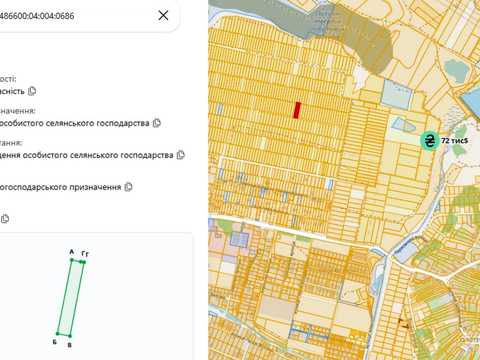The height and width of the screenshot is (360, 480).
Task: Click the green parcel outline in the sketch
Action: pos(70,298)
